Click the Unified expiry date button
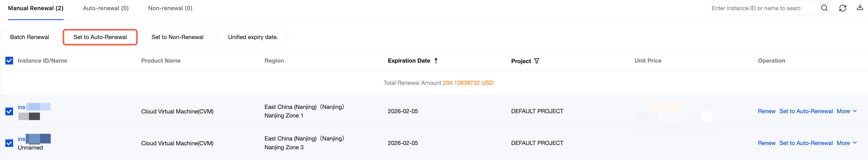Screen dimensions: 868x160 (x=253, y=37)
